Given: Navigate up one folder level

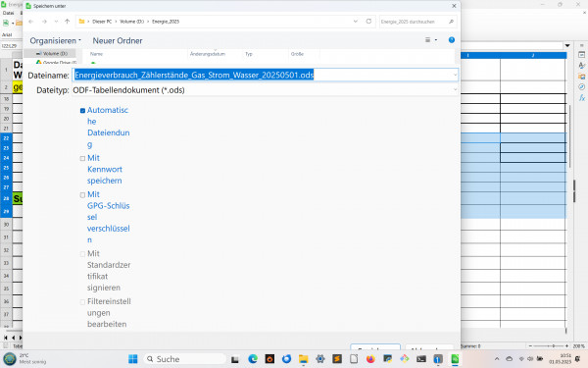Looking at the screenshot, I should coord(67,22).
